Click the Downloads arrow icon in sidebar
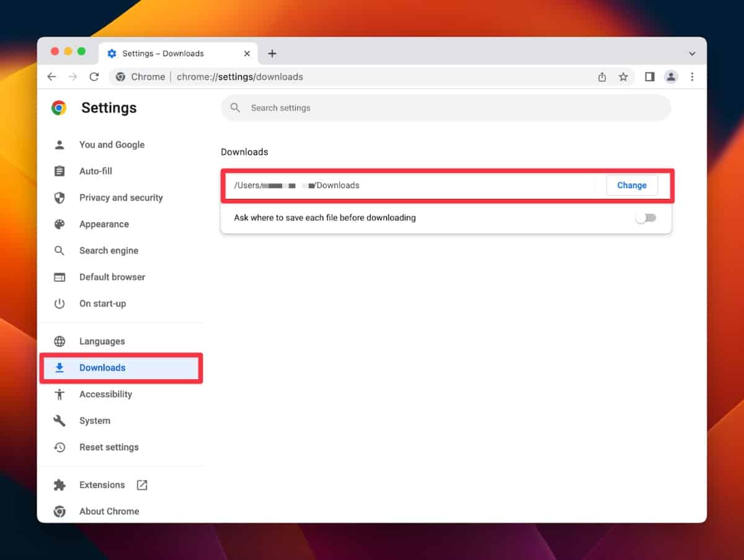 tap(60, 367)
